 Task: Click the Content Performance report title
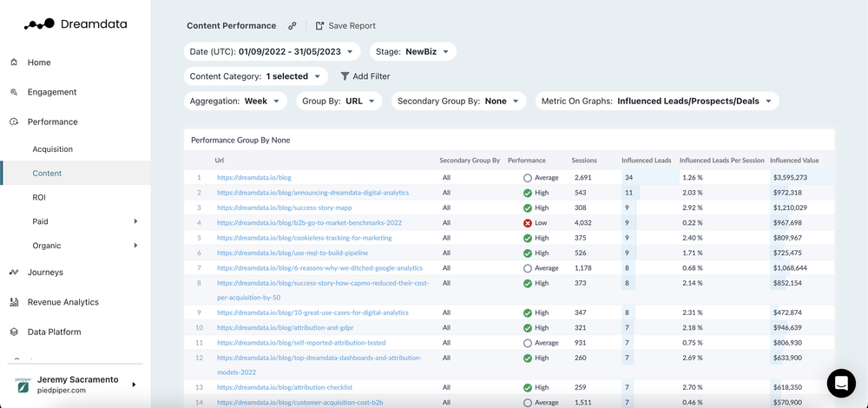232,26
